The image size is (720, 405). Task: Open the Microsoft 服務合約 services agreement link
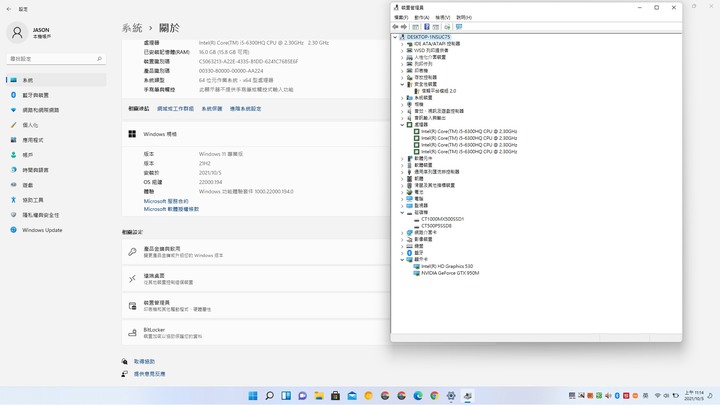pyautogui.click(x=166, y=201)
